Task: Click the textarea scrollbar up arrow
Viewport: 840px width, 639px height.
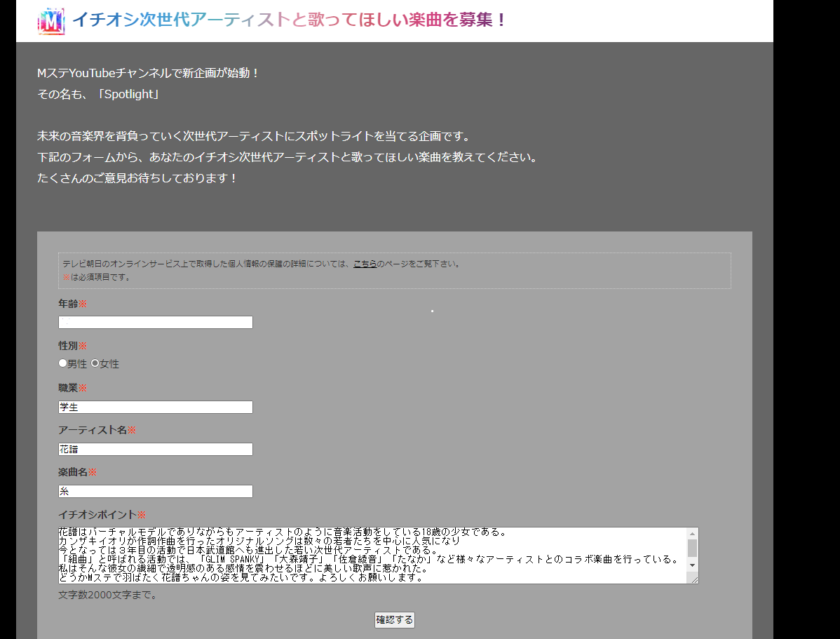Action: point(692,533)
